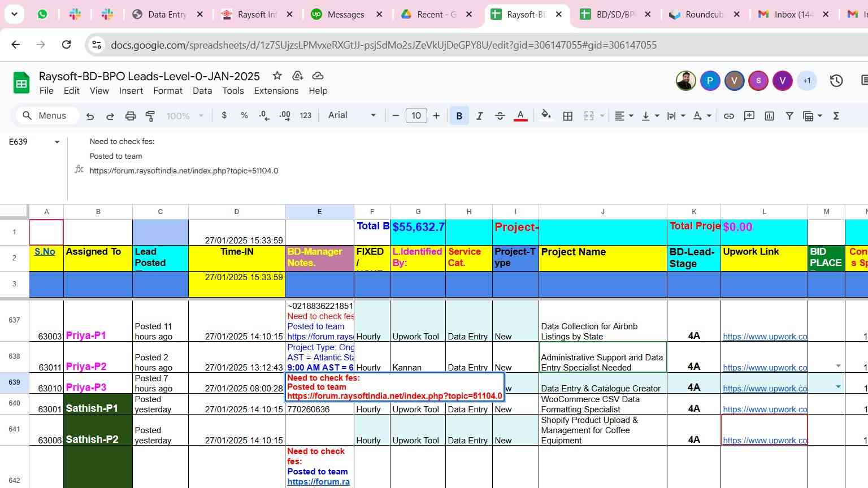The width and height of the screenshot is (868, 488).
Task: Open the Text color picker
Action: [520, 116]
